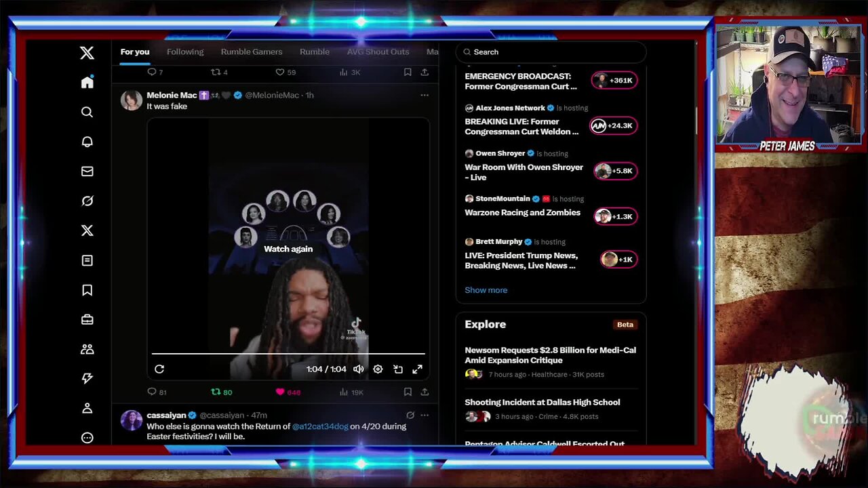Click the @MelonieMac handle
This screenshot has height=488, width=868.
272,95
